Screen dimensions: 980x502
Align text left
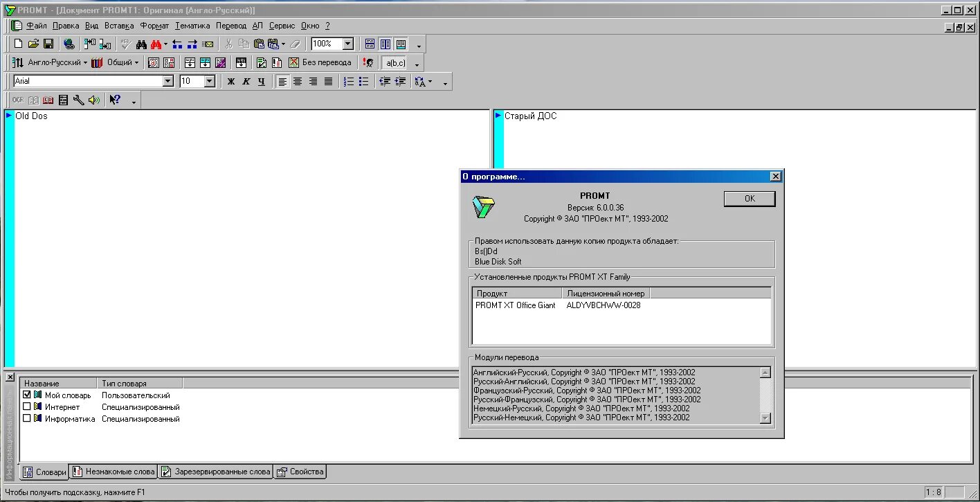point(282,81)
